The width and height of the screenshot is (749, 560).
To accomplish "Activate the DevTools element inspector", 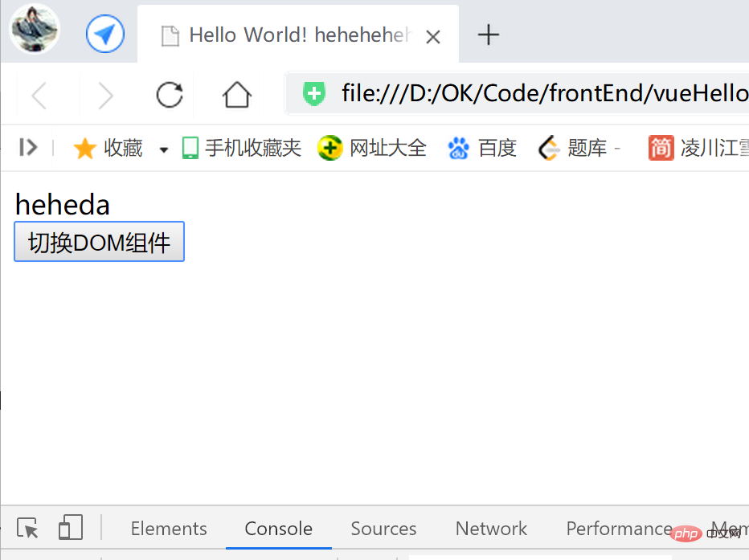I will pos(28,528).
